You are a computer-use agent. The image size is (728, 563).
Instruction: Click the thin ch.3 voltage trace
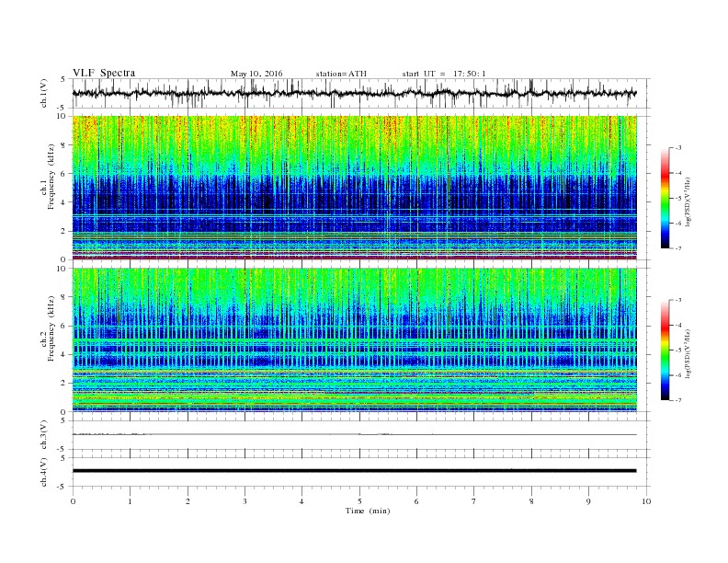[x=354, y=435]
